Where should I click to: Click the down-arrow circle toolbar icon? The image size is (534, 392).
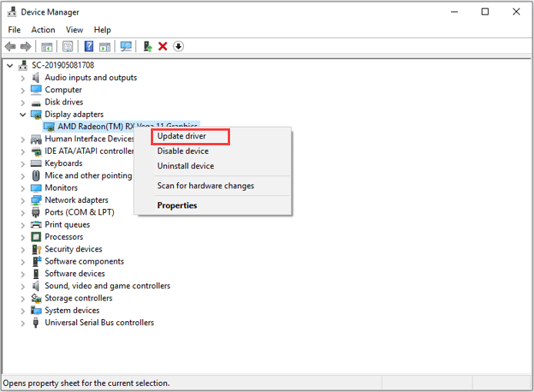click(x=179, y=46)
